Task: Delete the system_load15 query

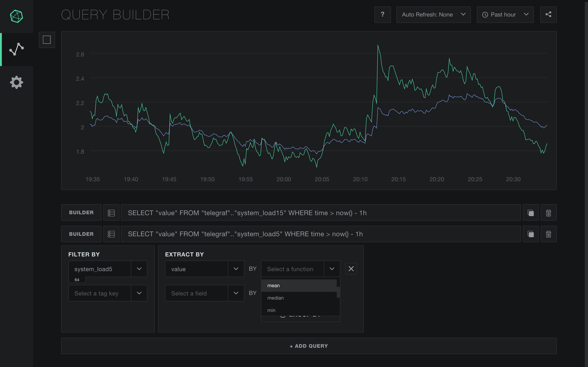Action: click(x=548, y=213)
